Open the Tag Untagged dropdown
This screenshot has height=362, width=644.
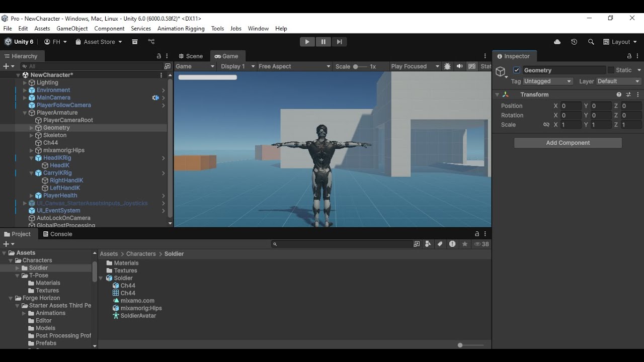click(x=548, y=81)
